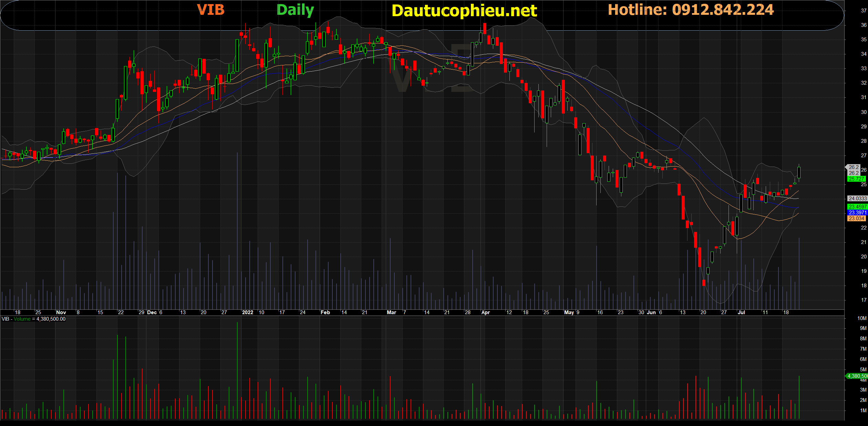This screenshot has height=426, width=868.
Task: Select the gray 24.0333 price tag
Action: (x=857, y=199)
